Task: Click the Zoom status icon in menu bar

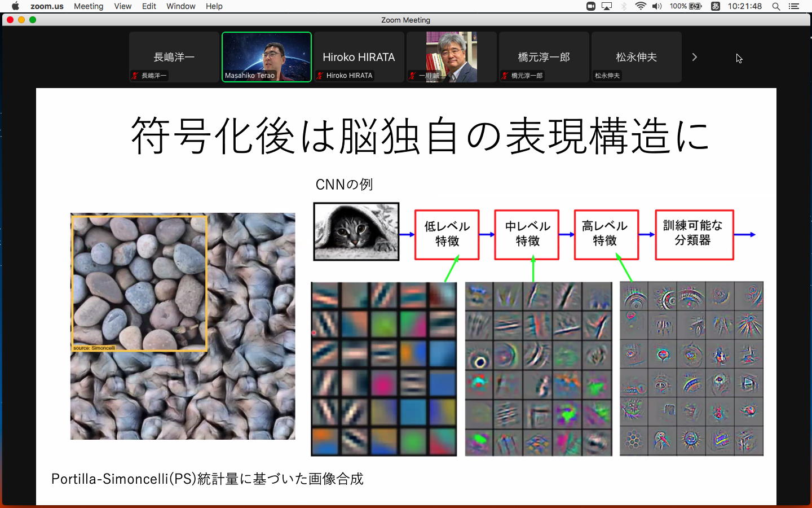Action: pos(591,6)
